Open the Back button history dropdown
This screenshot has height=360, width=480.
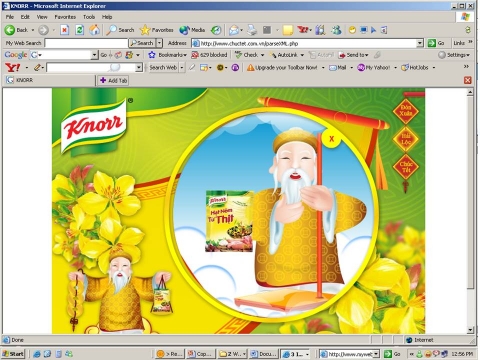click(x=33, y=30)
